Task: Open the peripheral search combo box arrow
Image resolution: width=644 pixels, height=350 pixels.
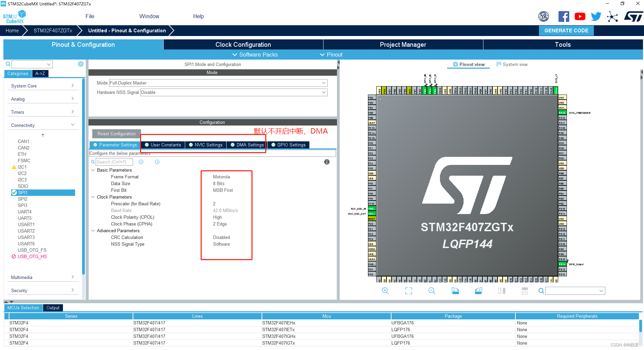Action: point(49,64)
